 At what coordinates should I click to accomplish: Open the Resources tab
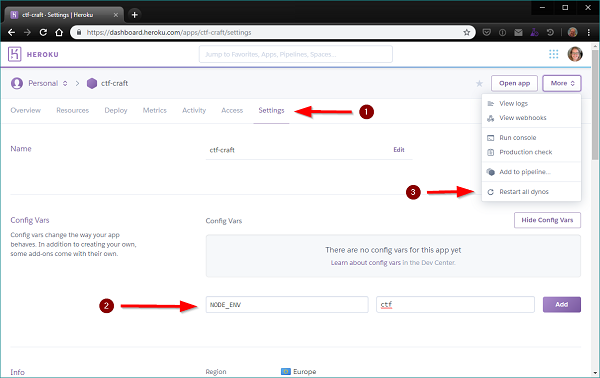[x=72, y=110]
